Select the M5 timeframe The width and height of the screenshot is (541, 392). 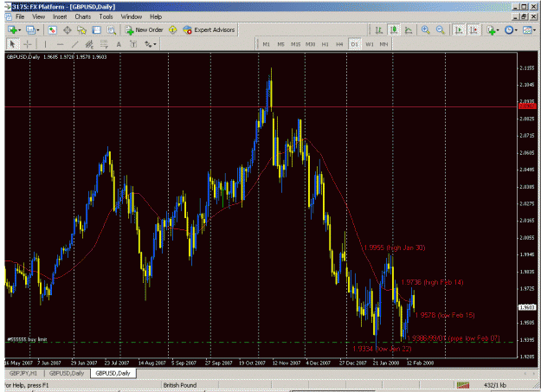pos(280,44)
